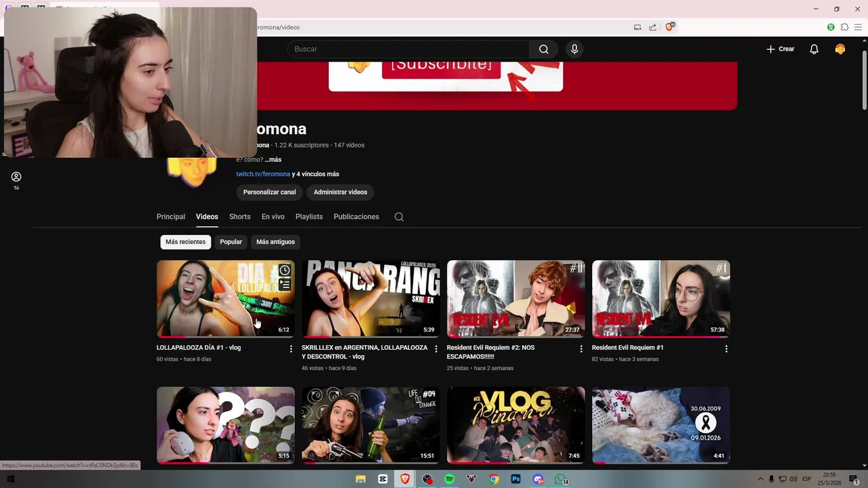Click the LOLLAPALOOZA DÍA #1 - vlog title
Viewport: 868px width, 488px height.
[x=199, y=348]
